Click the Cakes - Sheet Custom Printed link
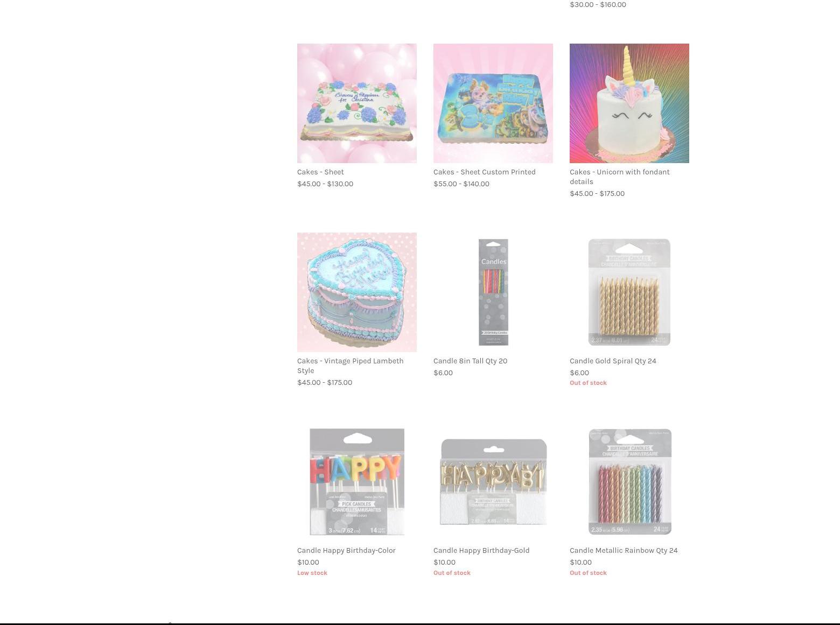This screenshot has height=625, width=840. [x=484, y=172]
